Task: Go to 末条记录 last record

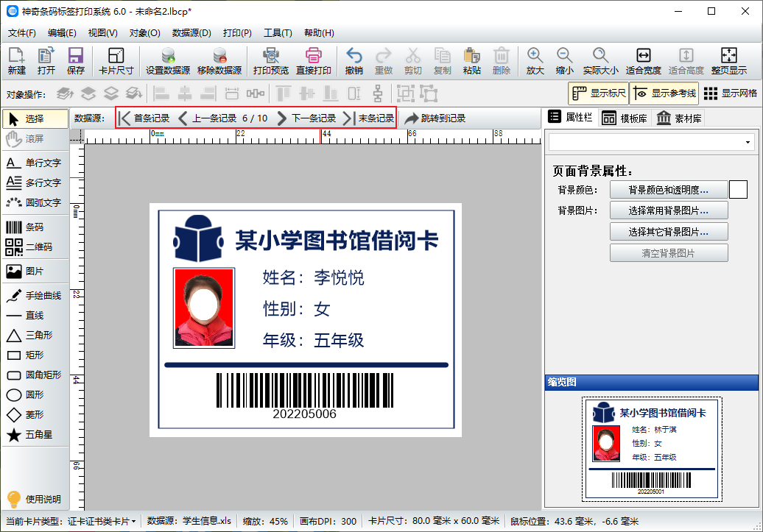Action: pos(369,118)
